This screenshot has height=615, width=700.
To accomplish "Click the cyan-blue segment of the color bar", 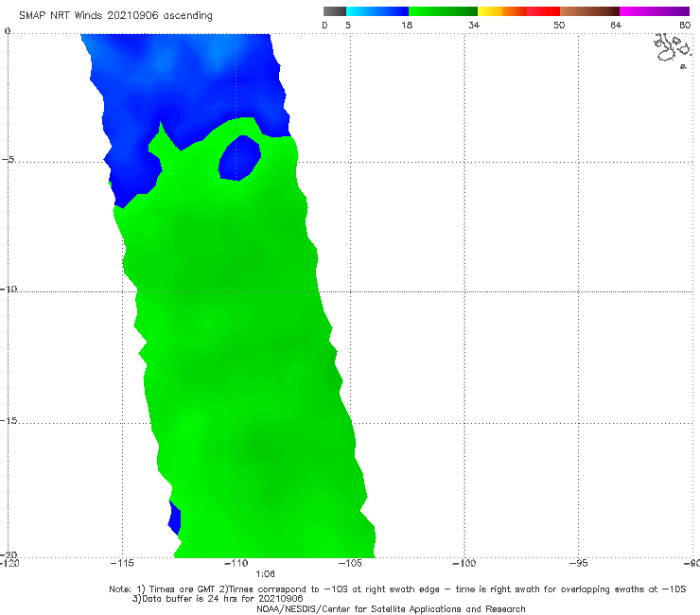I will 377,11.
